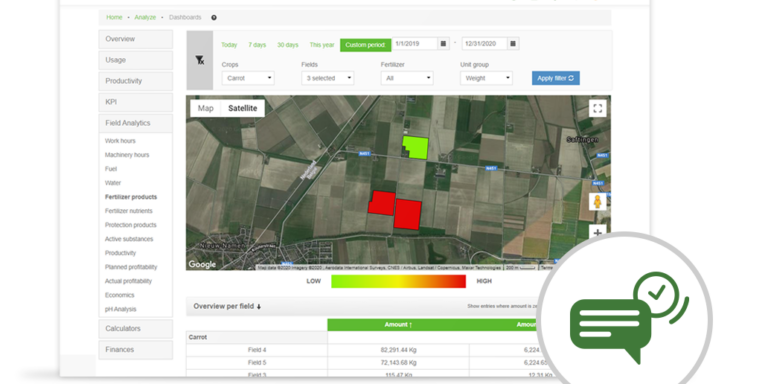Click the Carrot group row in table
The height and width of the screenshot is (384, 768).
[x=257, y=337]
